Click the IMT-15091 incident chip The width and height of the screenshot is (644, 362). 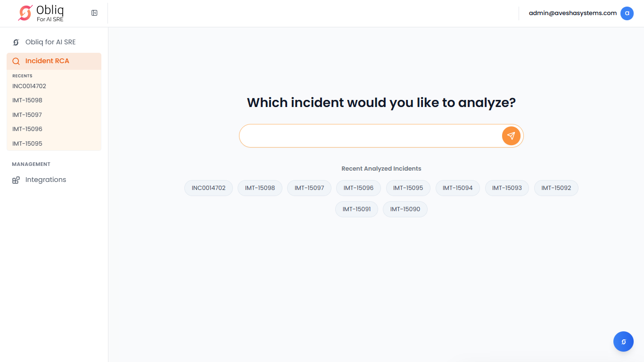point(356,209)
